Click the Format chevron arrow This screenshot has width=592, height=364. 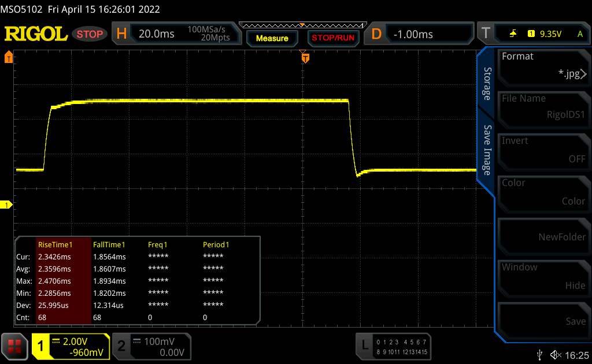point(583,74)
